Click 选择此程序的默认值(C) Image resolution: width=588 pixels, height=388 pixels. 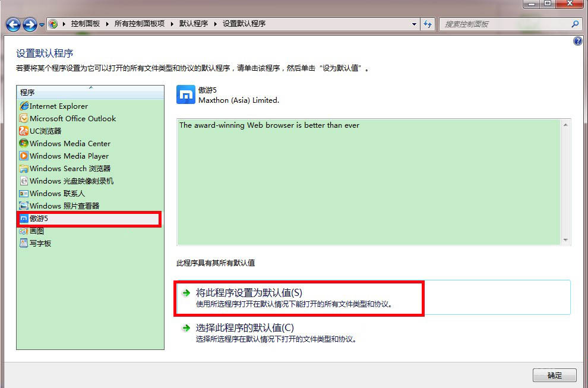point(245,328)
